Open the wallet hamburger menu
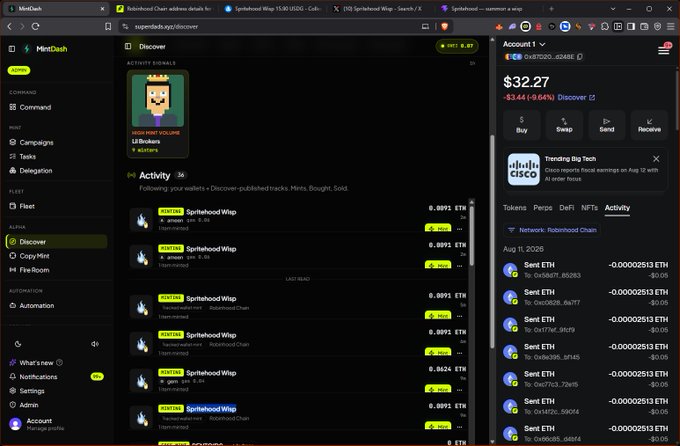This screenshot has height=446, width=680. pyautogui.click(x=664, y=50)
